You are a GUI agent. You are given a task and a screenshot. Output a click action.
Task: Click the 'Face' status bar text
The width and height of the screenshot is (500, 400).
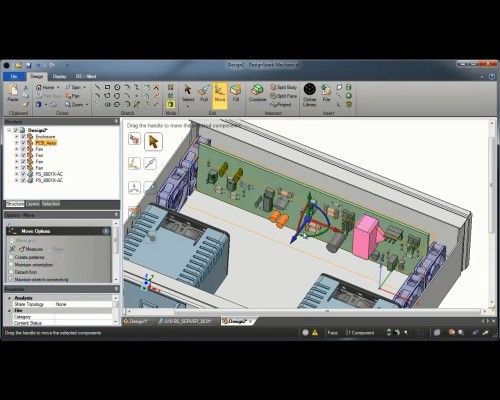(332, 332)
